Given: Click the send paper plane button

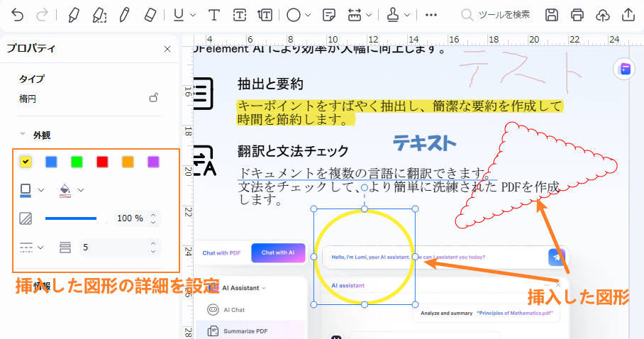Looking at the screenshot, I should coord(557,257).
